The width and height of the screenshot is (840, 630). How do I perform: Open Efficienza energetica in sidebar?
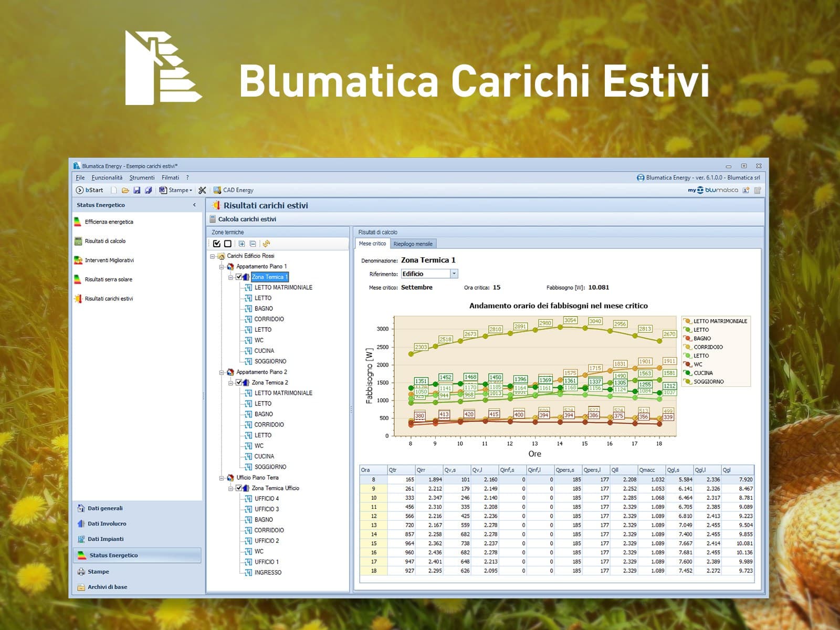click(x=104, y=222)
